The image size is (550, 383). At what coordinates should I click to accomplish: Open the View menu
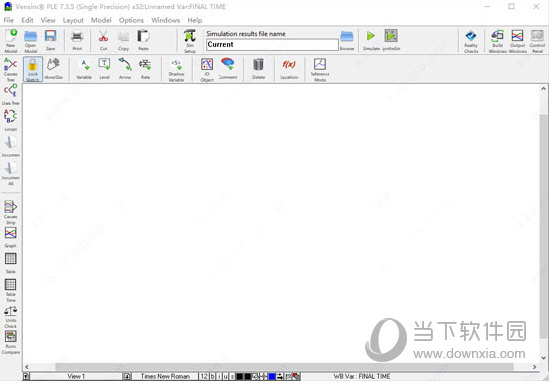click(x=48, y=20)
